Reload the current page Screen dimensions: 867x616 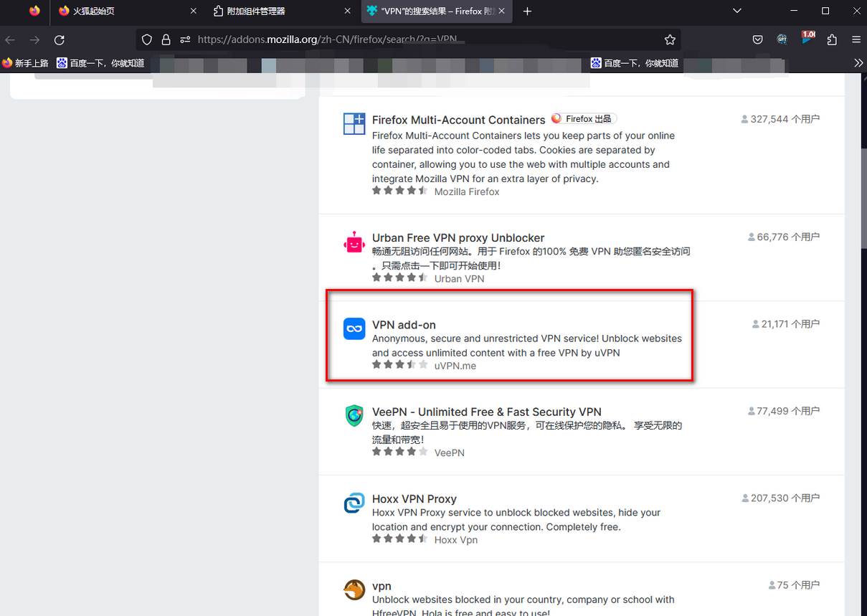click(60, 39)
